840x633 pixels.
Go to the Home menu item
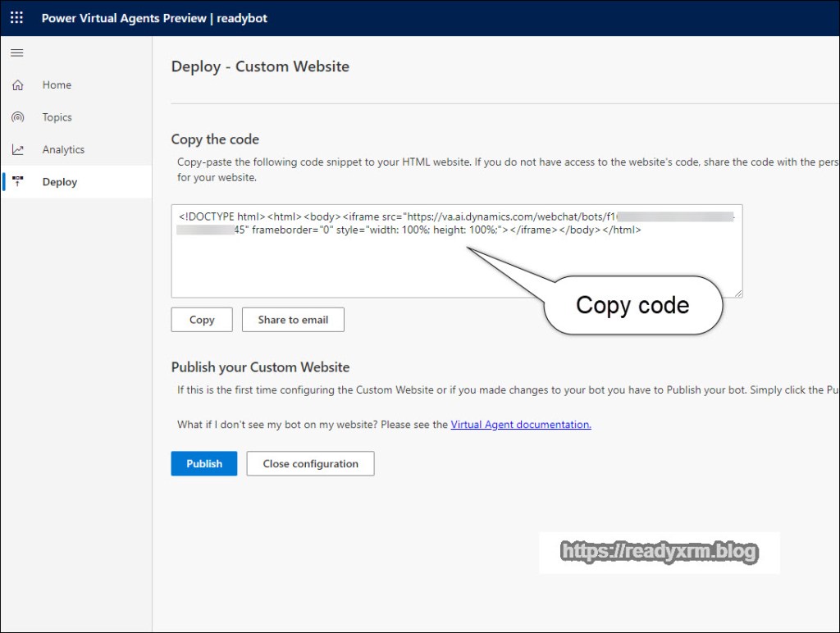57,85
